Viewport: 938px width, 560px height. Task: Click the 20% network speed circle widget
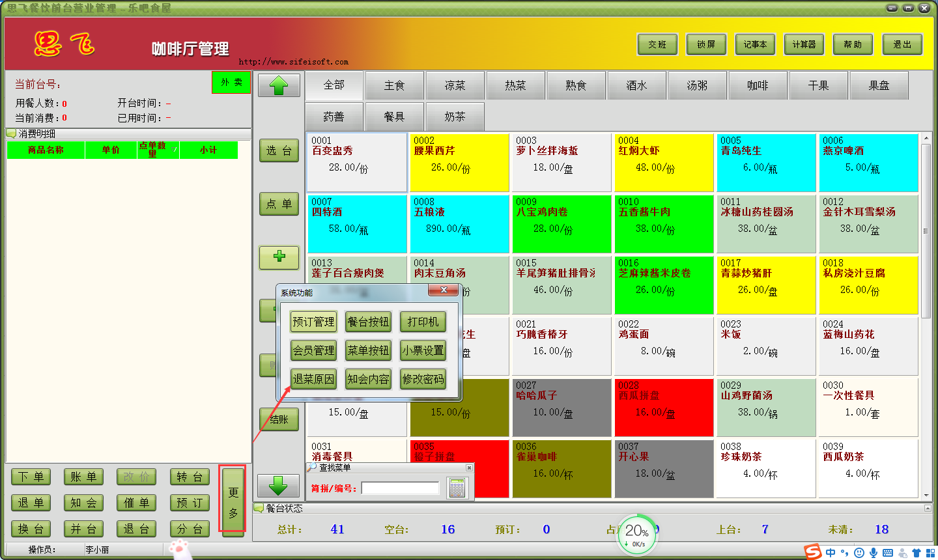636,534
